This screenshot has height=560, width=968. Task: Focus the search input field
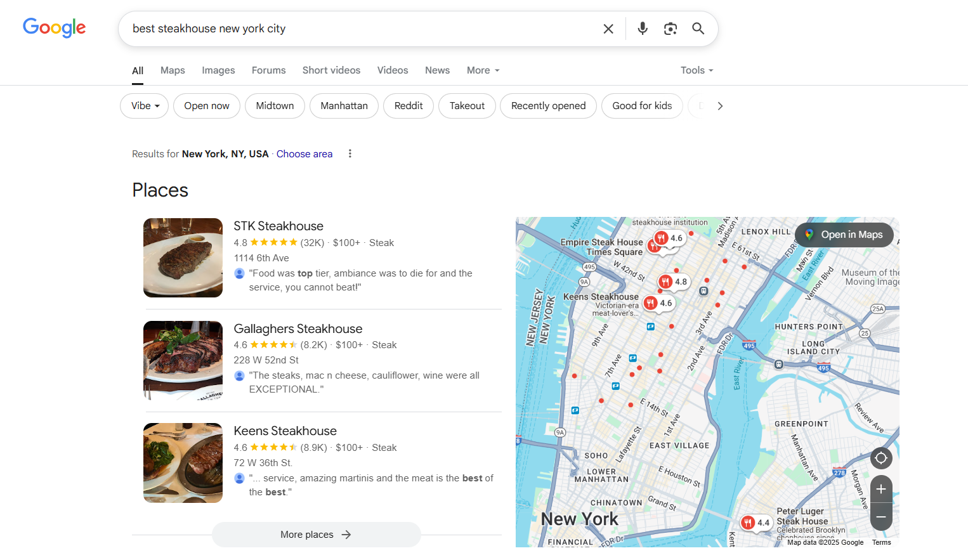click(x=362, y=29)
